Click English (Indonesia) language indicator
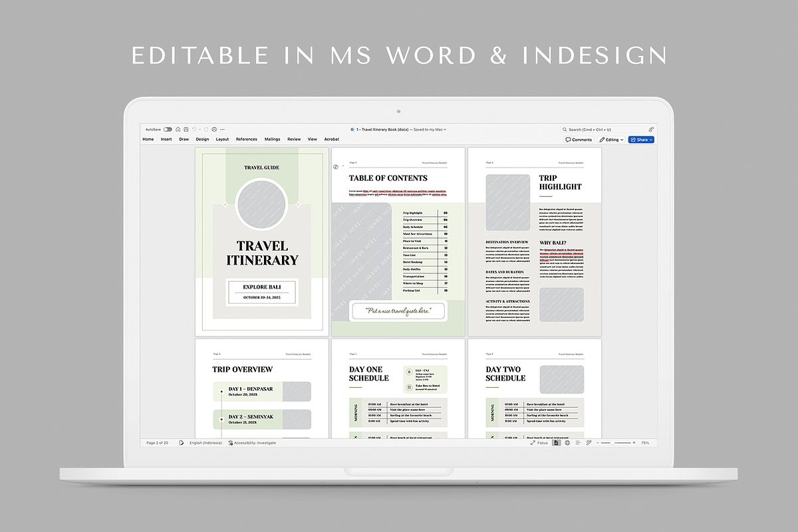Viewport: 798px width, 532px height. pyautogui.click(x=206, y=443)
